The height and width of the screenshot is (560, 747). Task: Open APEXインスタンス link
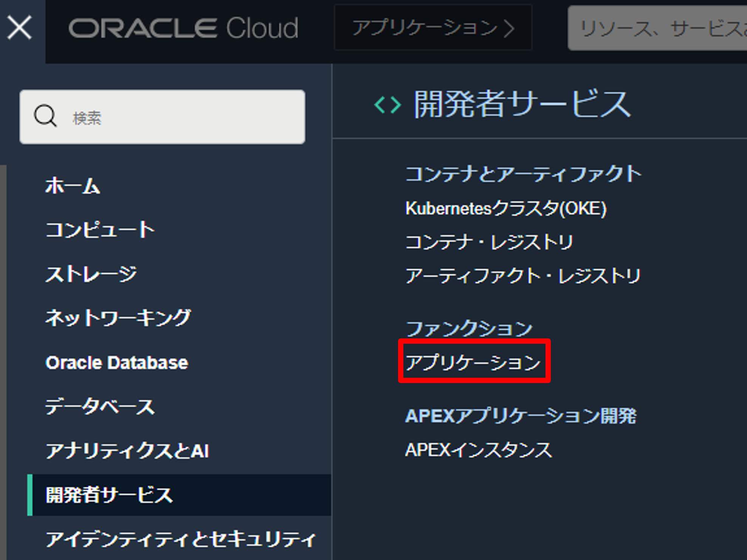click(478, 450)
